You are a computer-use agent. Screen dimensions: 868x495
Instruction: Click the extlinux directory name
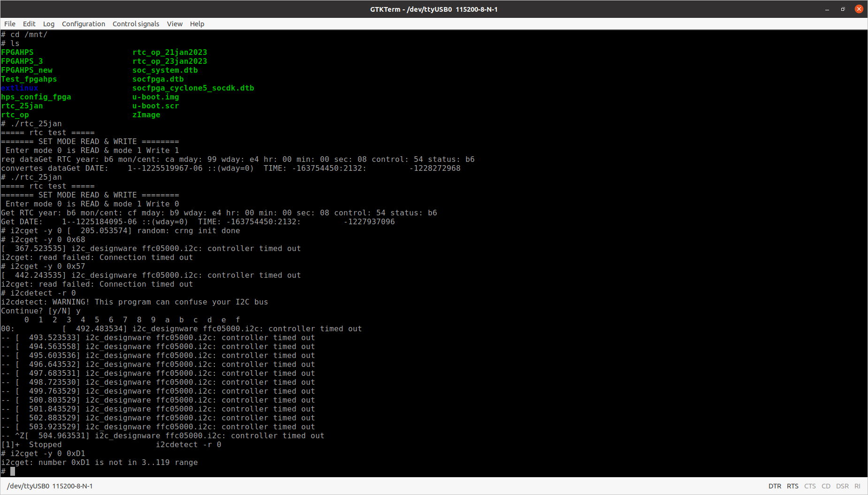tap(20, 88)
